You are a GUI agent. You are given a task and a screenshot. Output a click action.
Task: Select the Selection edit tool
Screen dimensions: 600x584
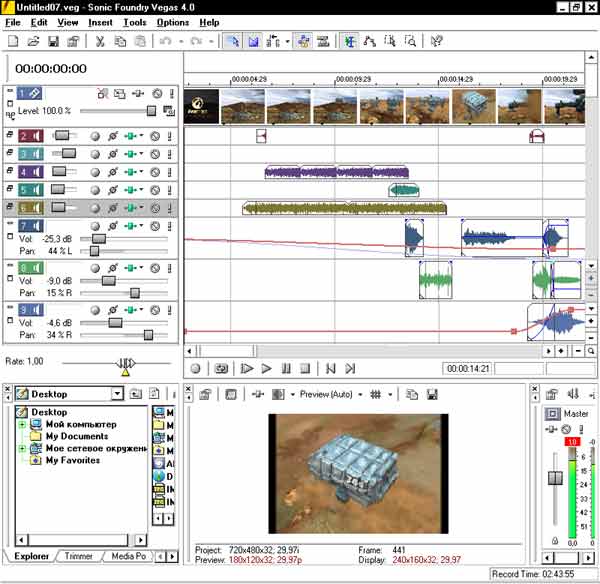click(390, 41)
